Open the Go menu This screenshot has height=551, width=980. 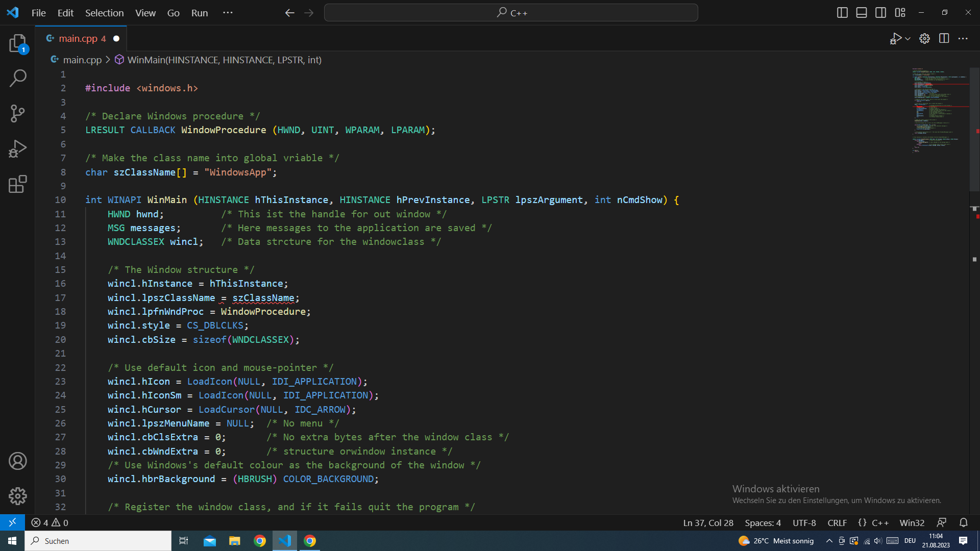[174, 13]
